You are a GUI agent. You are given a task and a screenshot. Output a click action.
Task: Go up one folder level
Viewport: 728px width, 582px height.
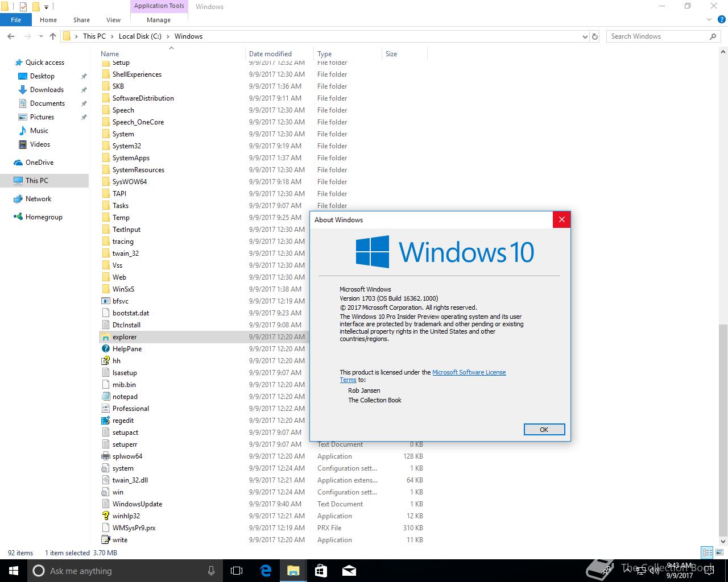click(53, 36)
